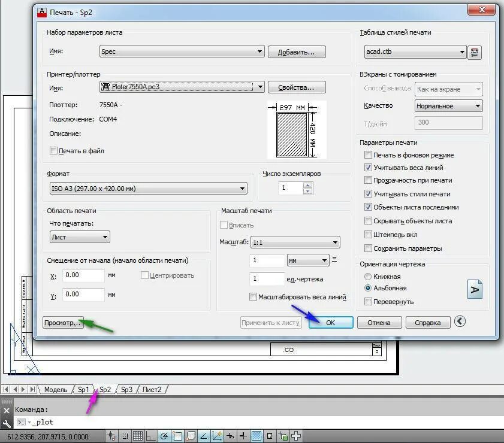Go to next layout tab arrow
The width and height of the screenshot is (504, 443).
tap(23, 389)
